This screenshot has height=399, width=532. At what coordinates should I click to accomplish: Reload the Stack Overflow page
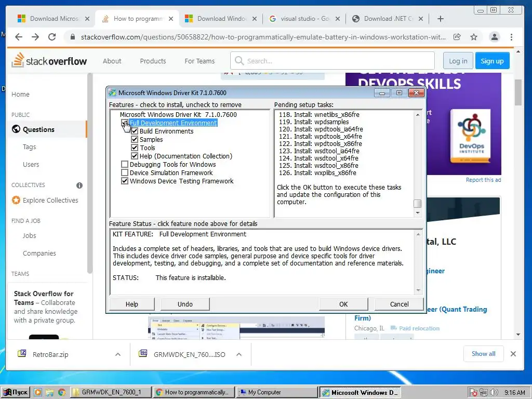52,37
